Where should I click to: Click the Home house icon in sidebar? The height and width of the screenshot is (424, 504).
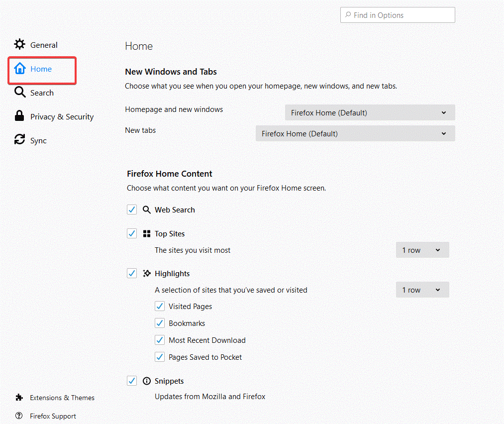[20, 68]
